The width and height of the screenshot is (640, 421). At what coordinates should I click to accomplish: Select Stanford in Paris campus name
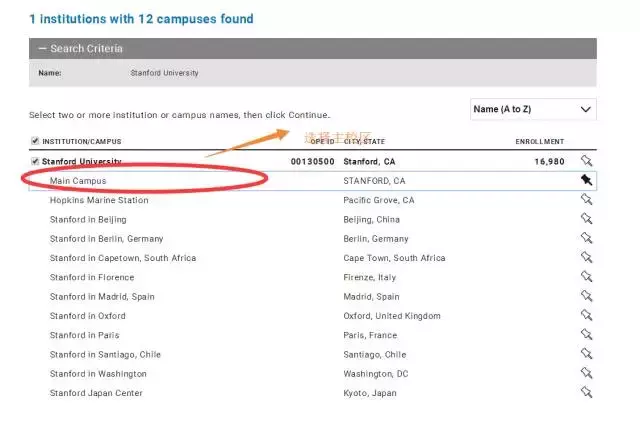(x=84, y=335)
